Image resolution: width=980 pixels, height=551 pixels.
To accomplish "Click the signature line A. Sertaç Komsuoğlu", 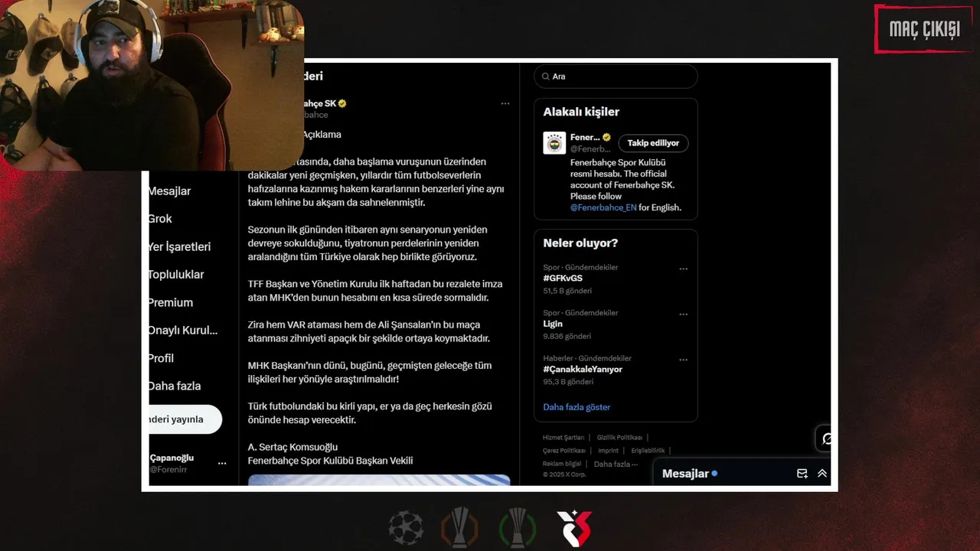I will [292, 447].
